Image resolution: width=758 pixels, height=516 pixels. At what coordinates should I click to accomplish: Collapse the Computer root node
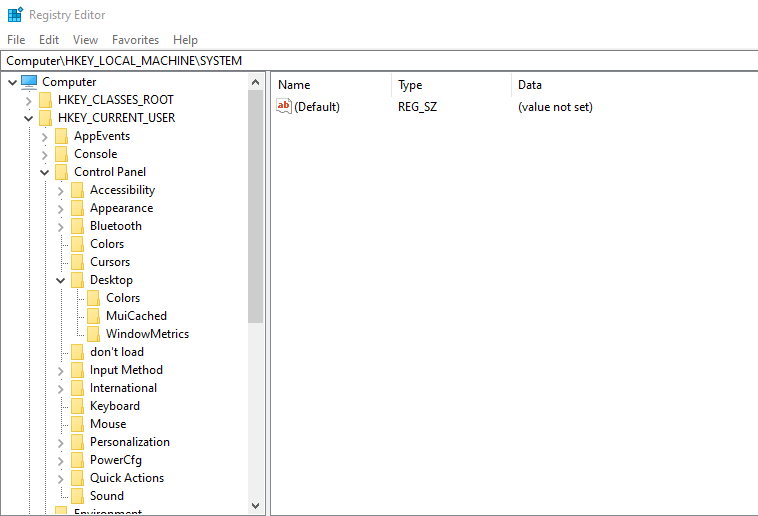click(x=13, y=82)
